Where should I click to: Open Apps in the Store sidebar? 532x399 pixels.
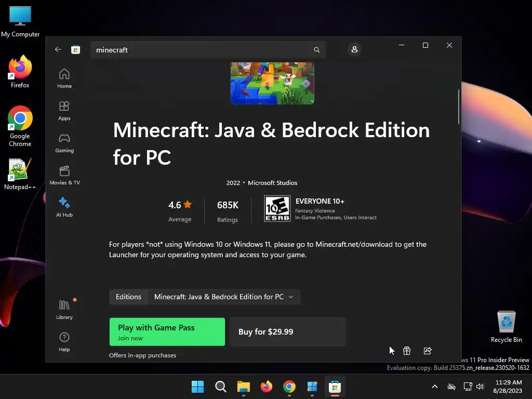tap(64, 111)
